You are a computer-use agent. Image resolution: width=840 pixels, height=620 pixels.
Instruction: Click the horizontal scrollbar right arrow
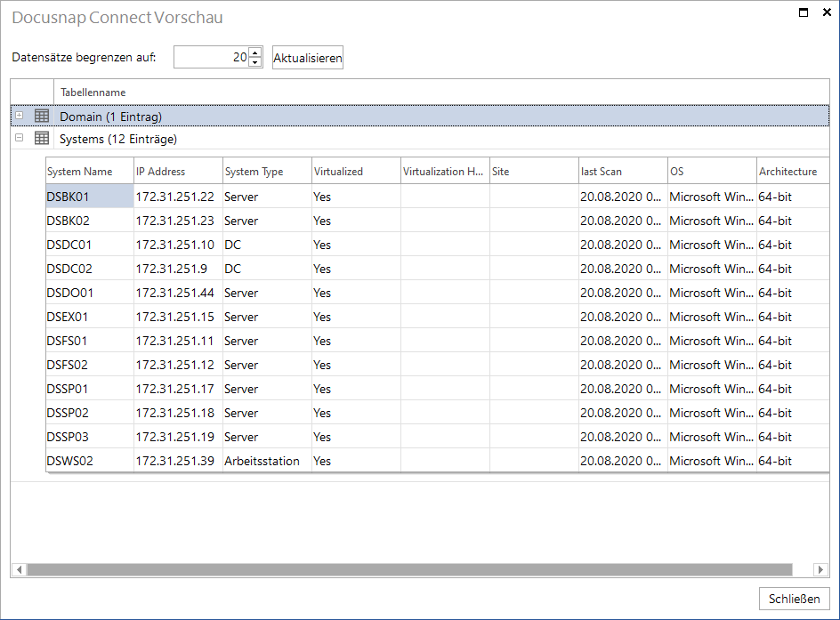click(820, 569)
